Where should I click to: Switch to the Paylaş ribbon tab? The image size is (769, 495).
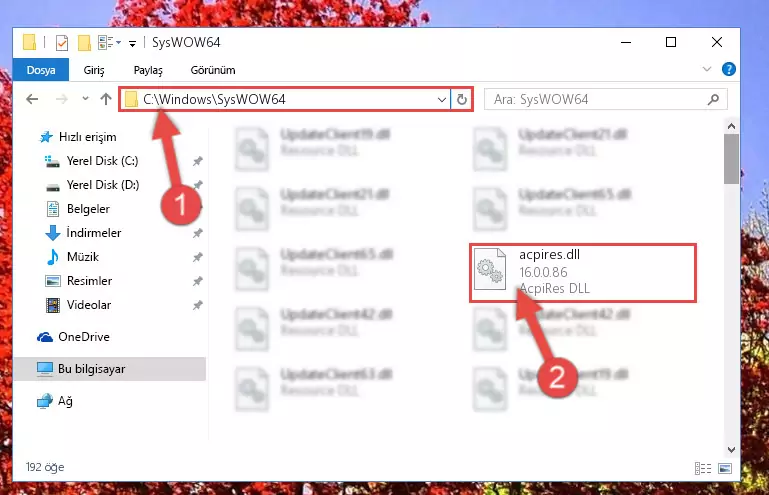click(x=148, y=70)
